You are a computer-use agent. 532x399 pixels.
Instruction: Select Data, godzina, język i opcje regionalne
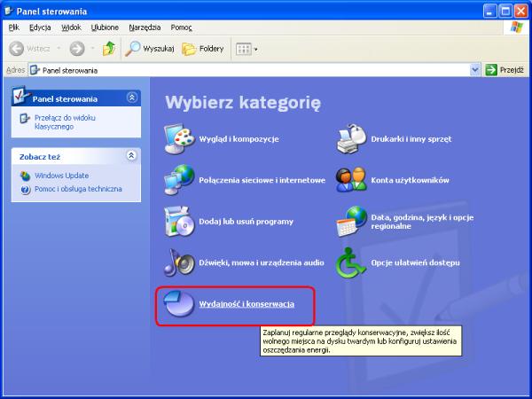point(422,222)
